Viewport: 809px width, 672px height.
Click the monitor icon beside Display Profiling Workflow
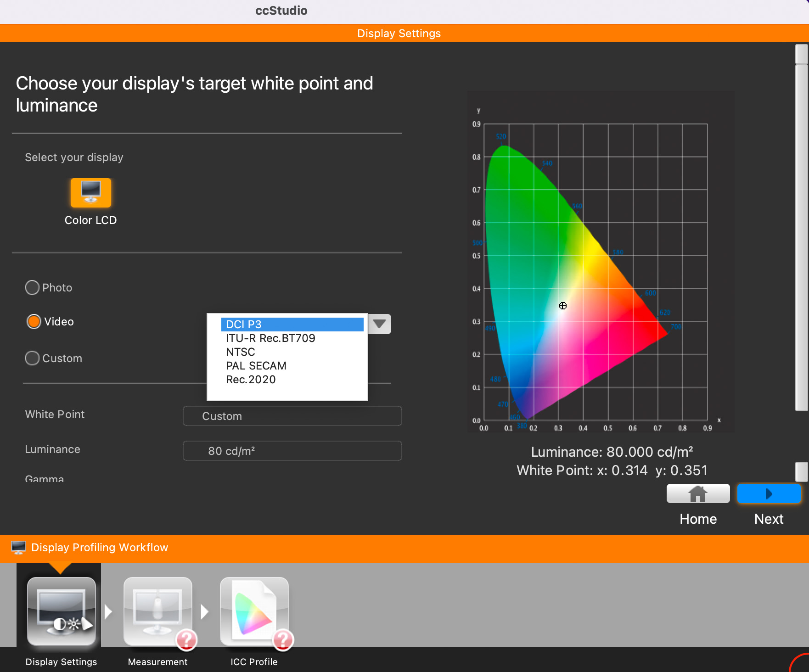click(18, 547)
